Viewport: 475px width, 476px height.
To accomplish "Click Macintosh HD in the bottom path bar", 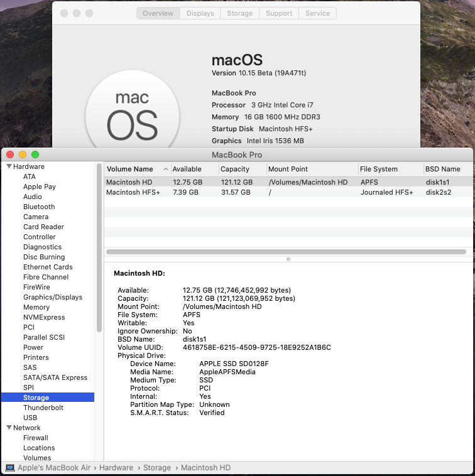I will [206, 468].
